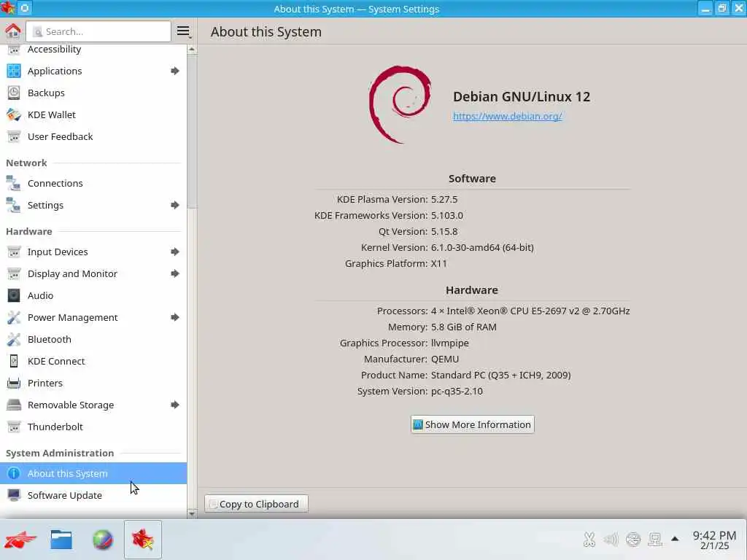747x560 pixels.
Task: Click the network Connections icon
Action: [14, 183]
